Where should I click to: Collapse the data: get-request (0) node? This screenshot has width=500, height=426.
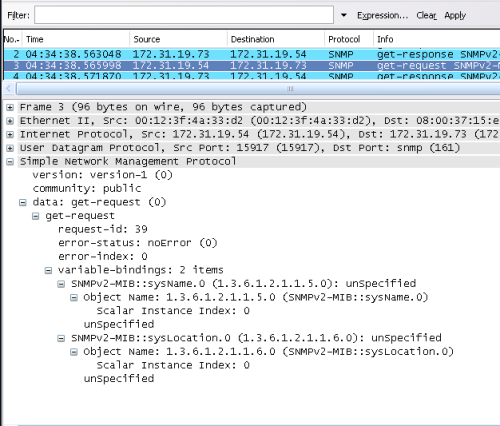tap(23, 202)
